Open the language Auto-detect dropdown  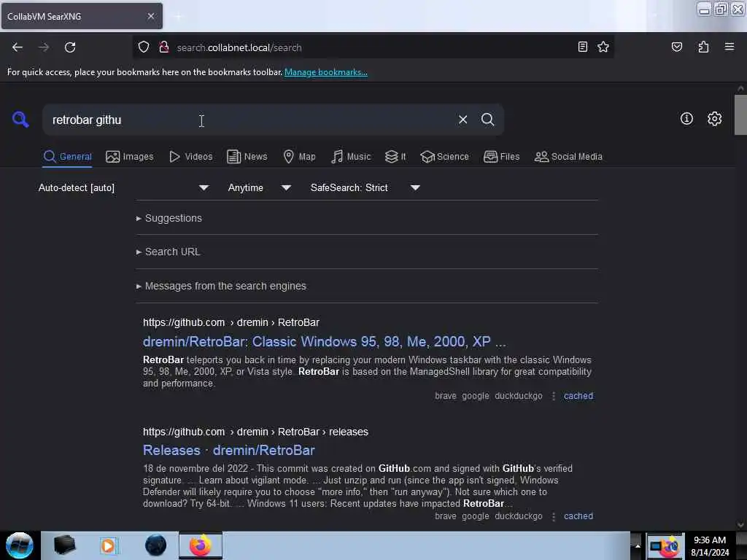coord(123,187)
